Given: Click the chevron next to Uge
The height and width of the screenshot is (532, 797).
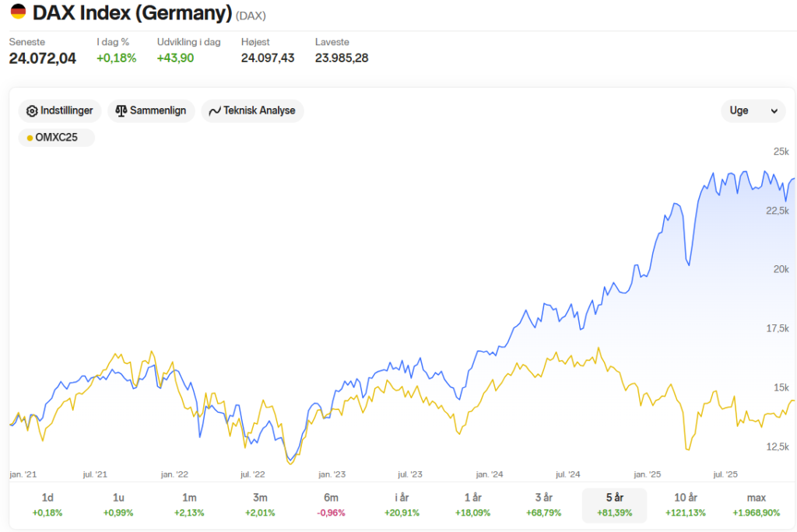Looking at the screenshot, I should point(774,110).
